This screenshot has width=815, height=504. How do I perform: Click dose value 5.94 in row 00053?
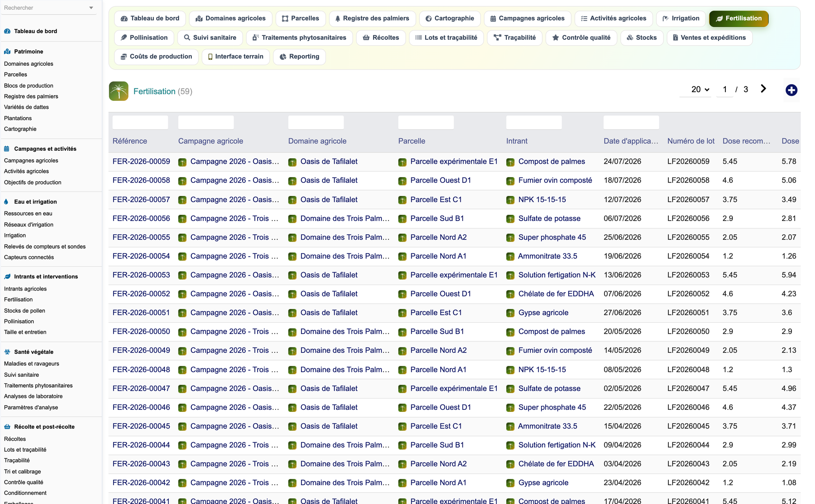pyautogui.click(x=789, y=275)
